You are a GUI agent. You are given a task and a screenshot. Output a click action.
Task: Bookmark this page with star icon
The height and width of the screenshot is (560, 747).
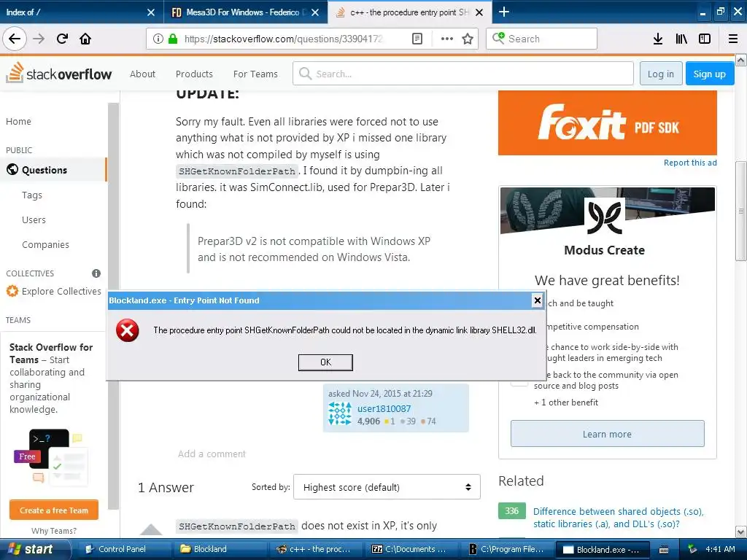[468, 39]
